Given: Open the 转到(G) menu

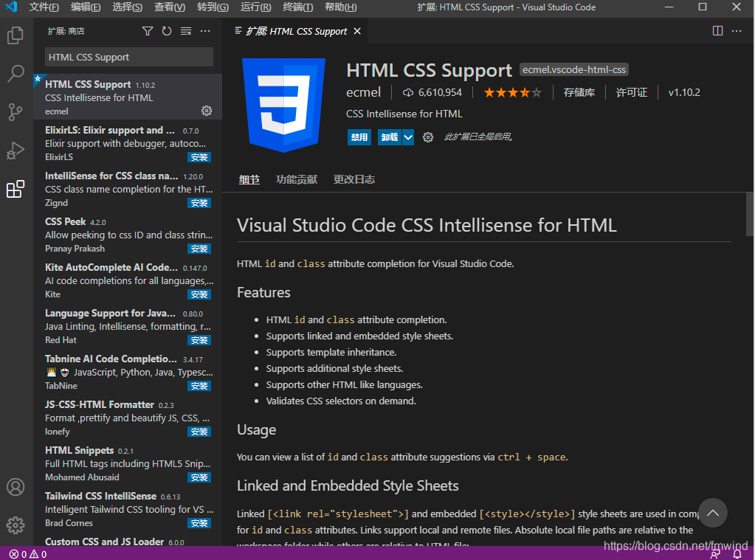Looking at the screenshot, I should [x=213, y=7].
